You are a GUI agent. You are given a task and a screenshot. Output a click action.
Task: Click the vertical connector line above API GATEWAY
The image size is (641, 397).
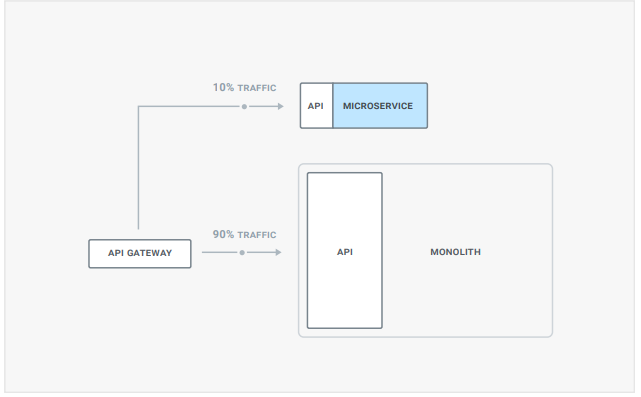click(139, 168)
